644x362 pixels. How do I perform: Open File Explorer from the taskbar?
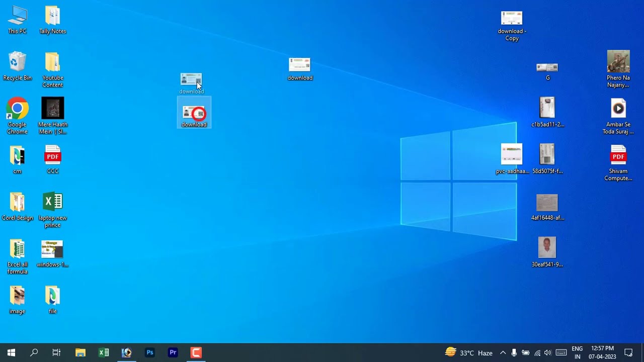click(x=80, y=352)
